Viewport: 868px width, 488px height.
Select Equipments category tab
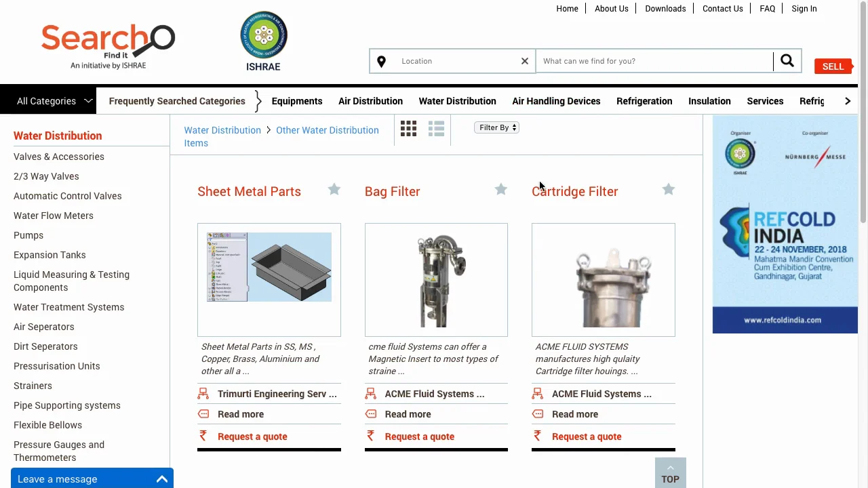tap(297, 101)
